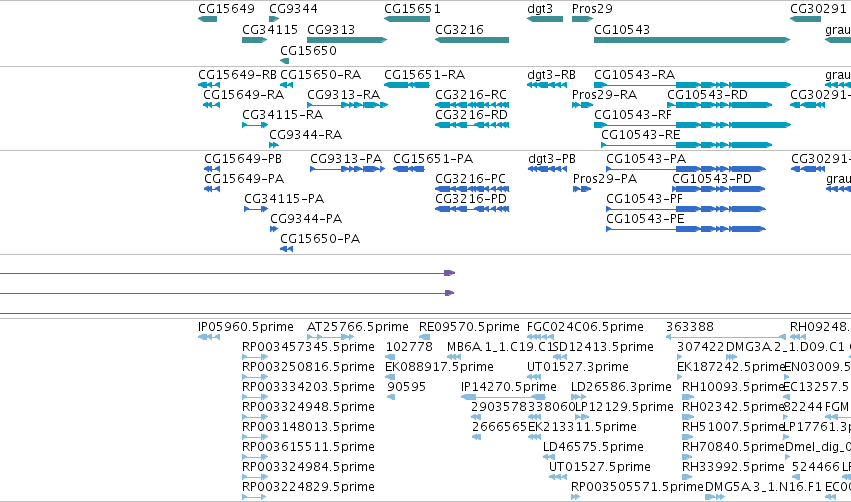This screenshot has height=502, width=851.
Task: Open EST LD26586.3prime
Action: pyautogui.click(x=579, y=397)
